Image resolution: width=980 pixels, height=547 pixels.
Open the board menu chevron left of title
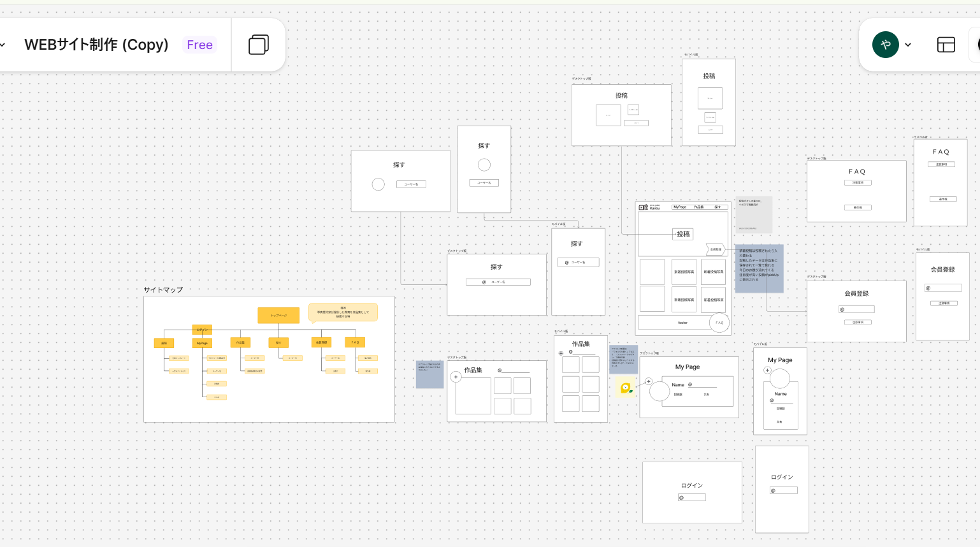click(x=3, y=45)
